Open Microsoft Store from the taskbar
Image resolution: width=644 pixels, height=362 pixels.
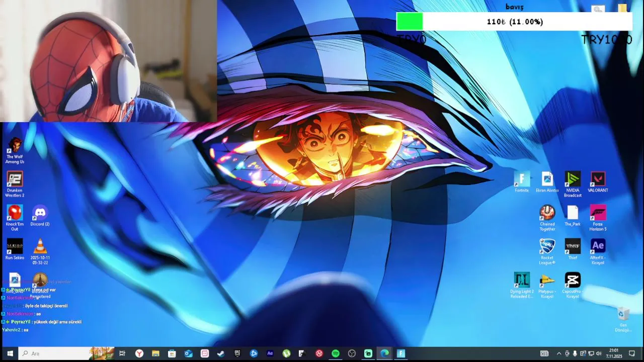172,353
